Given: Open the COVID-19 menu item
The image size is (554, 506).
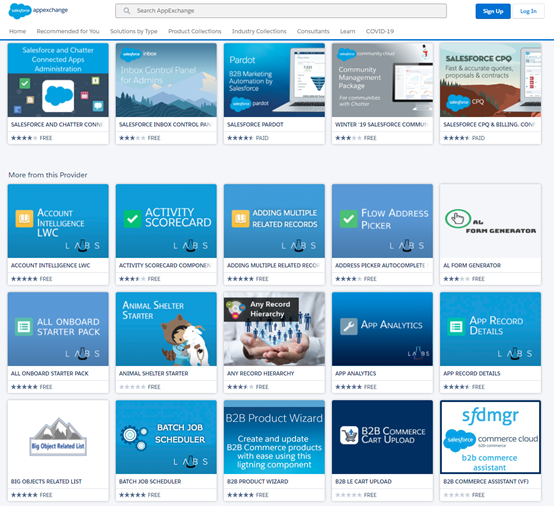Looking at the screenshot, I should (x=380, y=31).
